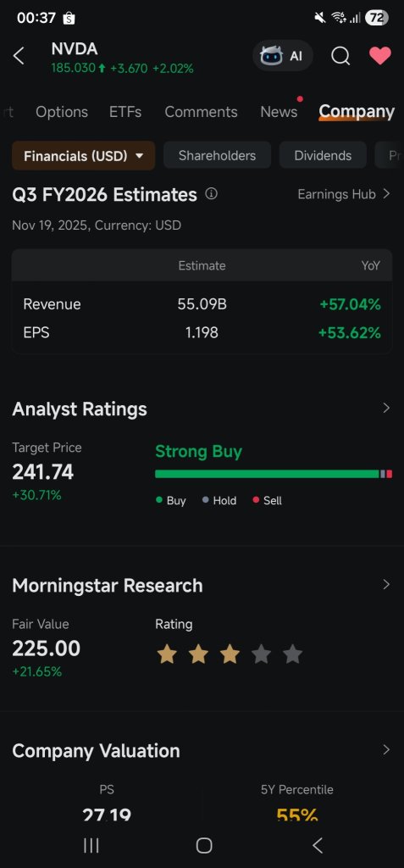Tap the Morningstar three-star rating

click(x=230, y=654)
